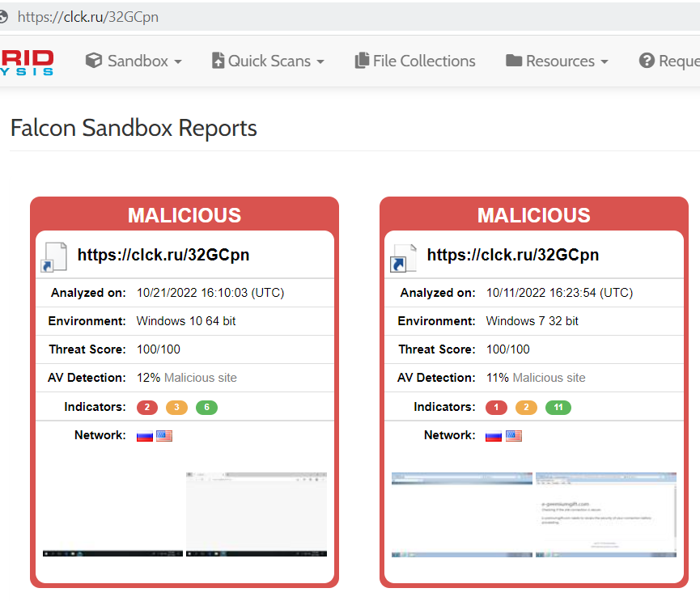Click red indicator badge 1 in Windows 7 report
This screenshot has width=700, height=601.
click(x=496, y=407)
